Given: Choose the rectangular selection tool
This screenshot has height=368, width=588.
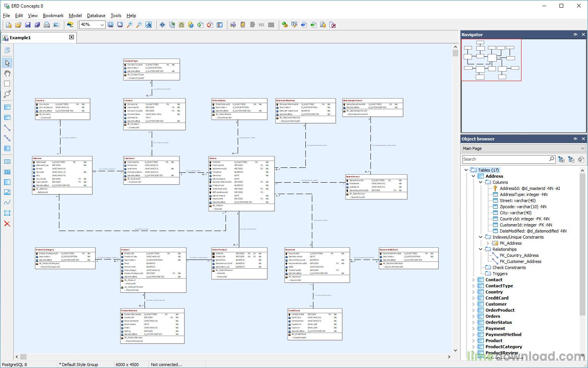Looking at the screenshot, I should 7,83.
